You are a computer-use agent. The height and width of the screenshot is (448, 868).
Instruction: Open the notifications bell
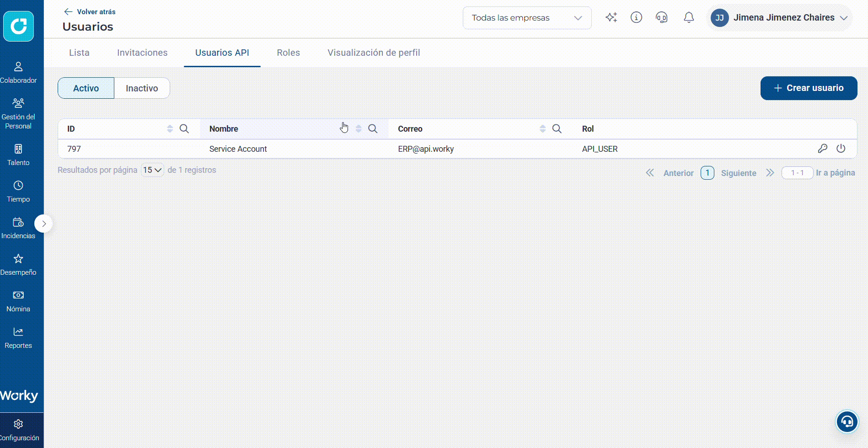(x=689, y=18)
